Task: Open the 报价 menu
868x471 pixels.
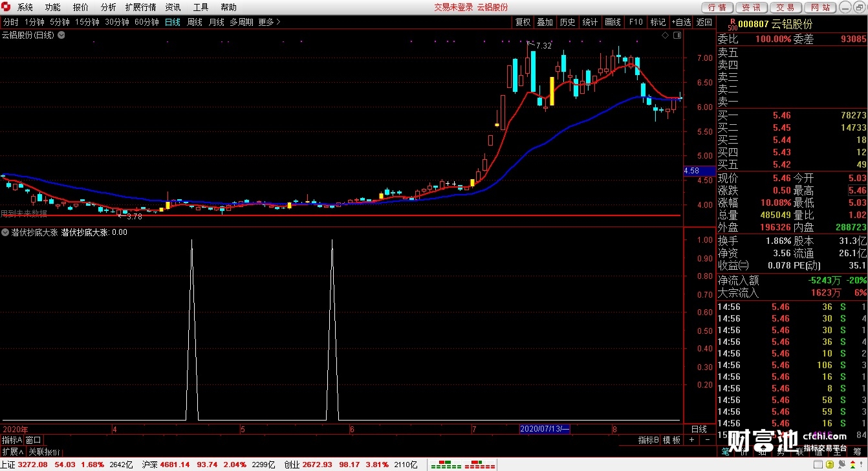Action: (x=81, y=7)
